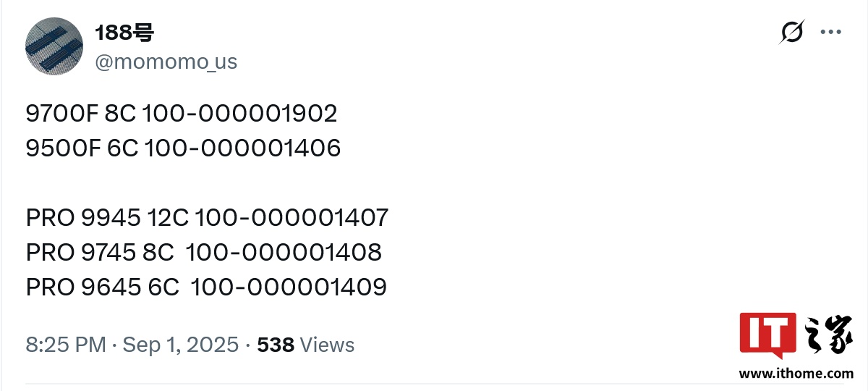This screenshot has height=391, width=868.
Task: Click the PRO 9645 model text
Action: (83, 287)
